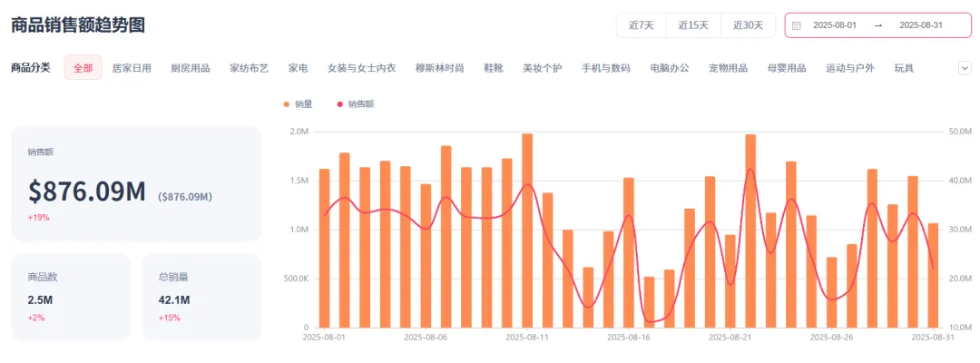Select the 玩具 category
This screenshot has width=980, height=363.
(904, 68)
